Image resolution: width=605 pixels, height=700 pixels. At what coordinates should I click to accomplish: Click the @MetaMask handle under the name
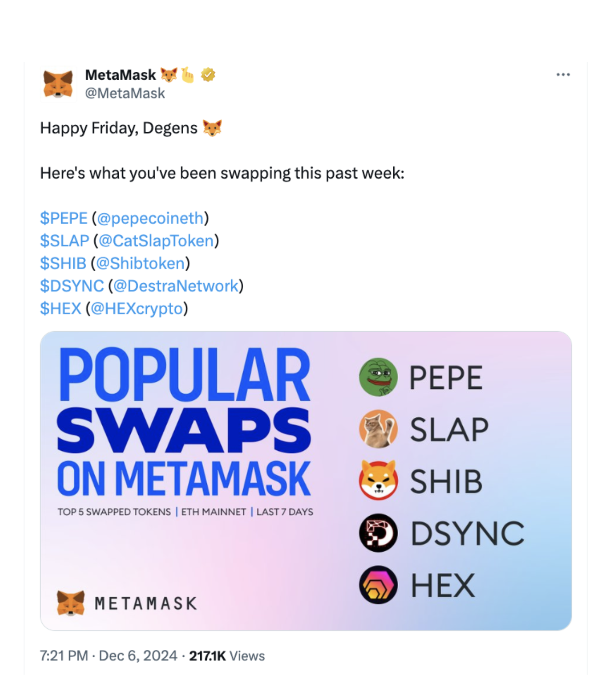125,93
